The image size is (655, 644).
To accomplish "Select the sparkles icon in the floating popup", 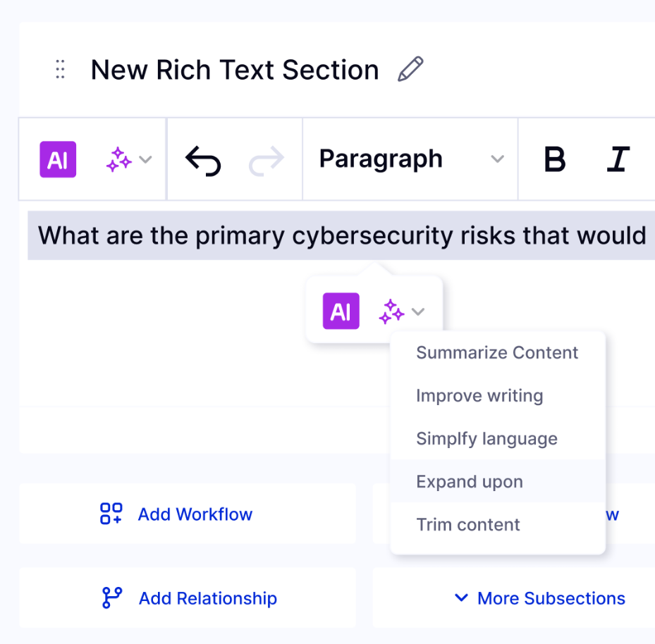I will pos(392,311).
